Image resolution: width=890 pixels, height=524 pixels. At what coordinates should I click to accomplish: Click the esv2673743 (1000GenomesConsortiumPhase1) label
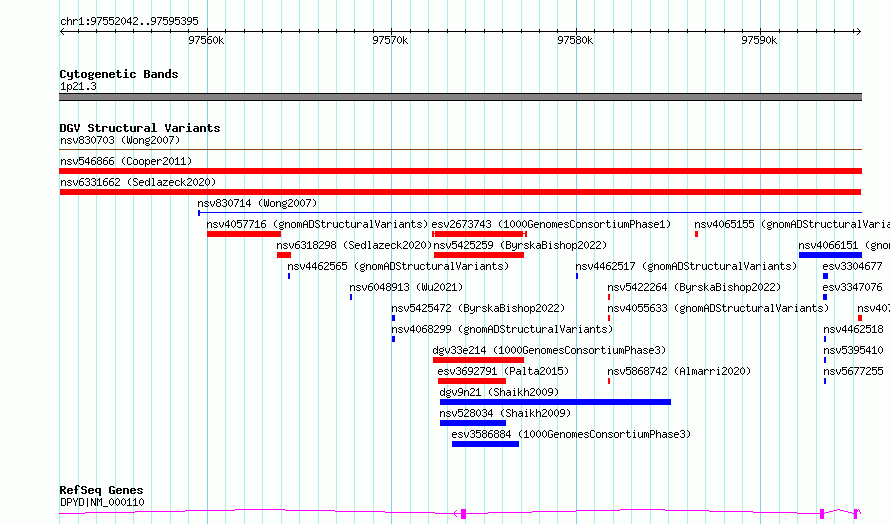point(551,224)
